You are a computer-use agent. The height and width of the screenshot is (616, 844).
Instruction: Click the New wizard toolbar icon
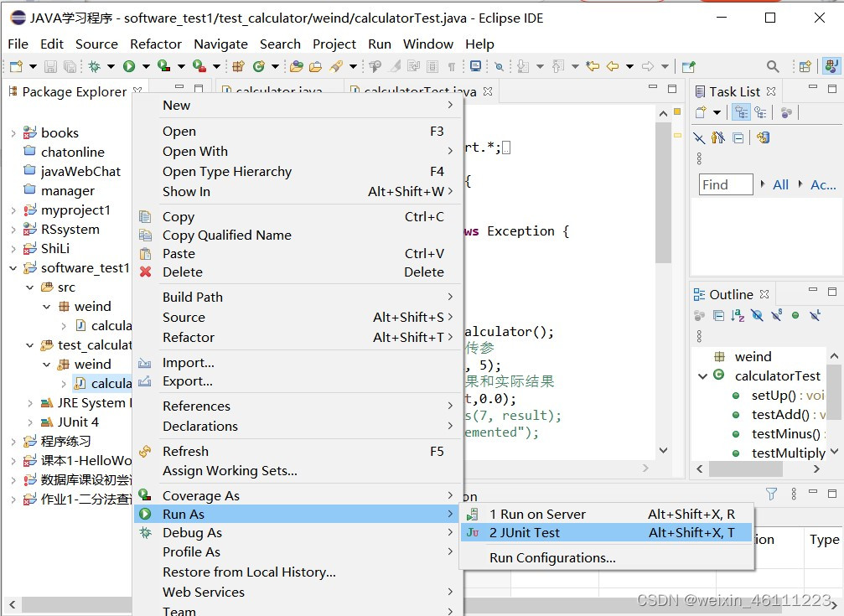pos(16,66)
